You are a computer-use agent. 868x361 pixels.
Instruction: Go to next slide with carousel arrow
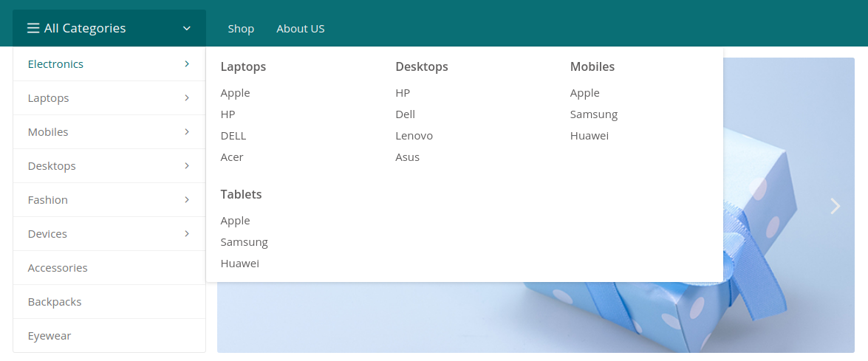(x=835, y=206)
